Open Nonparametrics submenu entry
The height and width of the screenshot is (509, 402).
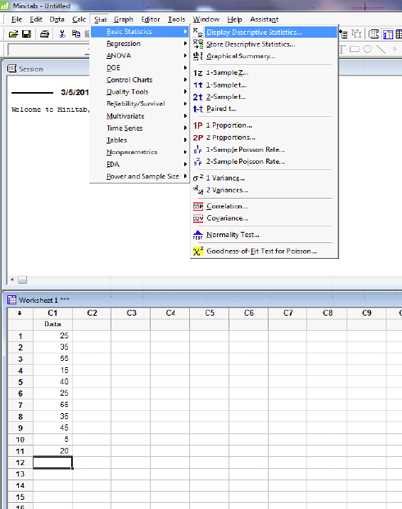140,152
